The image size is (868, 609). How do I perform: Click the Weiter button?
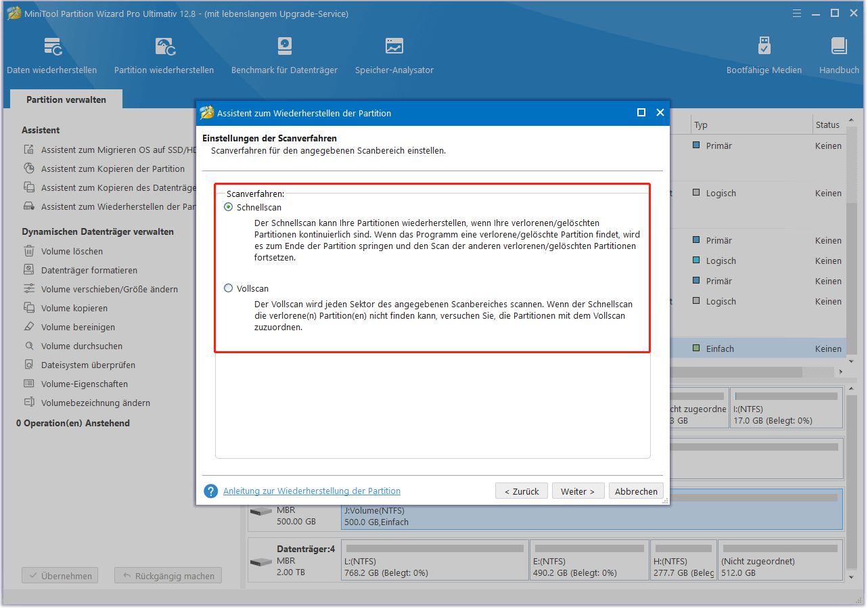coord(578,491)
